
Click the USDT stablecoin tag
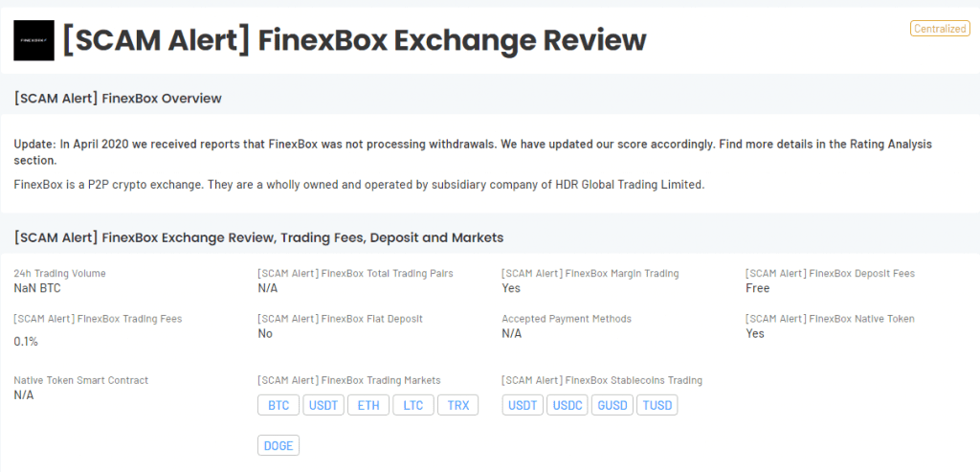(x=523, y=405)
